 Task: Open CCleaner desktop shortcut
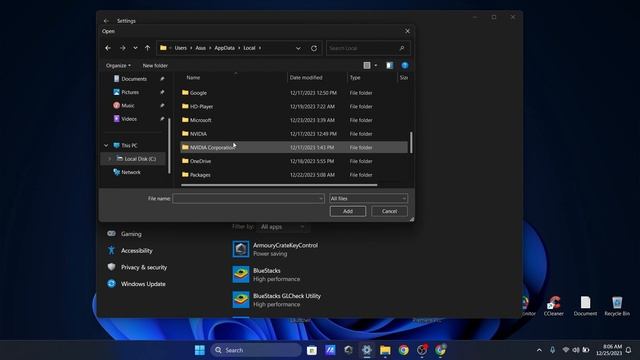(553, 306)
